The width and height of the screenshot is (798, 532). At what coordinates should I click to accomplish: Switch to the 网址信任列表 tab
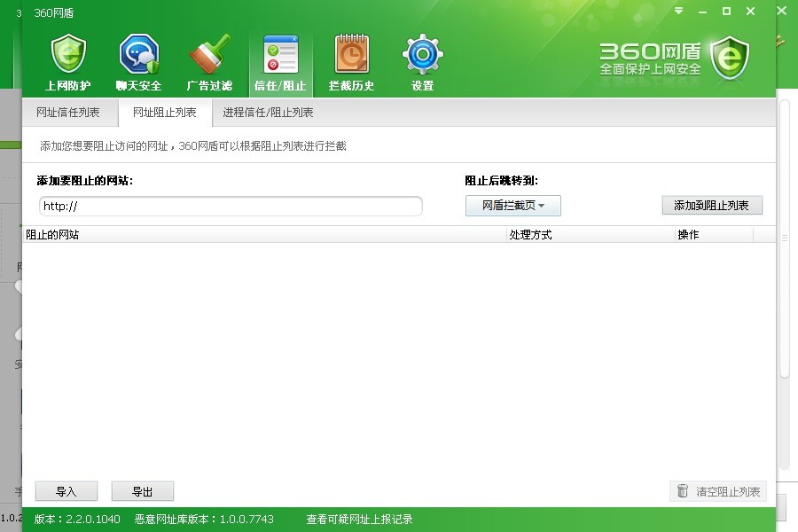[x=68, y=113]
